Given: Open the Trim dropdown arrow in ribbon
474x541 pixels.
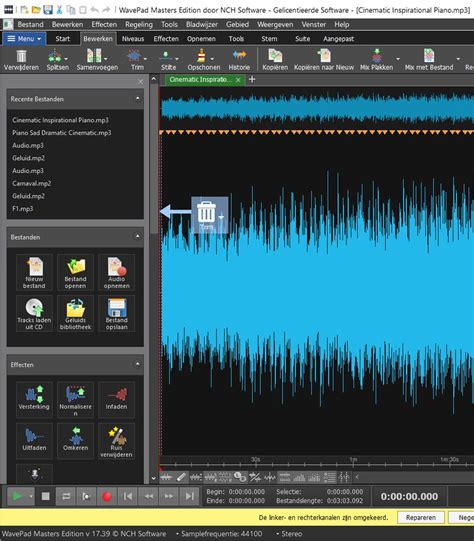Looking at the screenshot, I should [145, 59].
